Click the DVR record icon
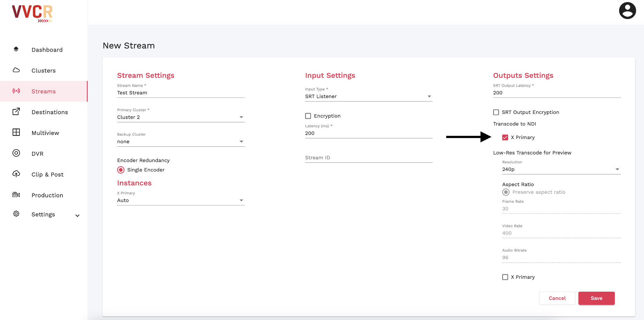Viewport: 644px width, 320px height. click(x=16, y=153)
